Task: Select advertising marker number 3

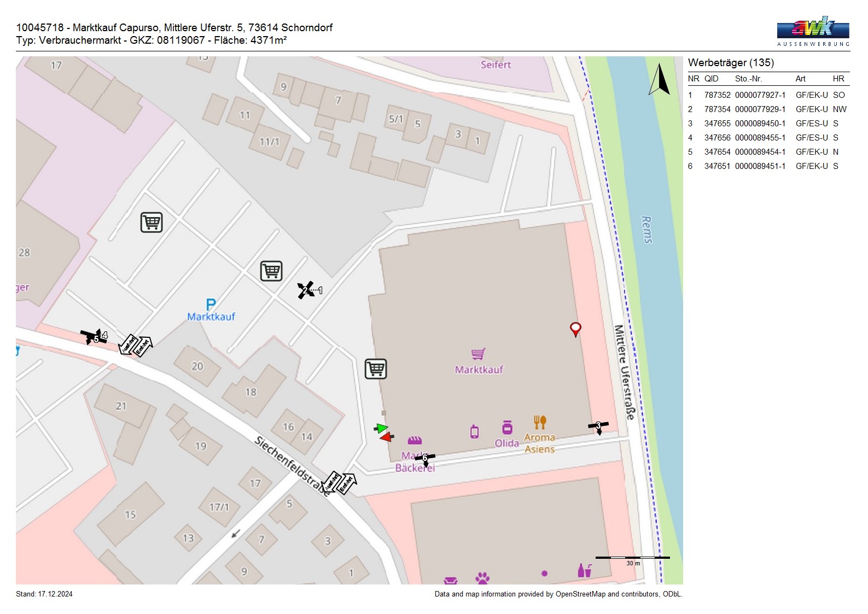Action: coord(598,425)
